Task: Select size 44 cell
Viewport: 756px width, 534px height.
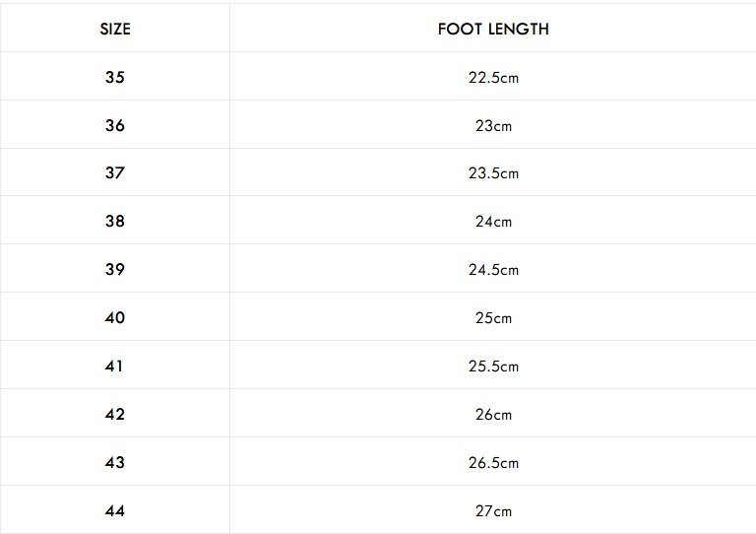Action: coord(115,510)
